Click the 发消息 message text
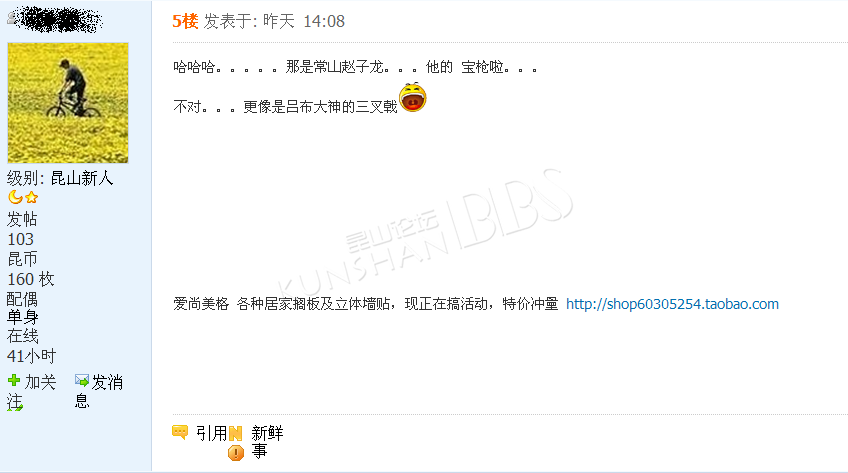 [x=99, y=391]
